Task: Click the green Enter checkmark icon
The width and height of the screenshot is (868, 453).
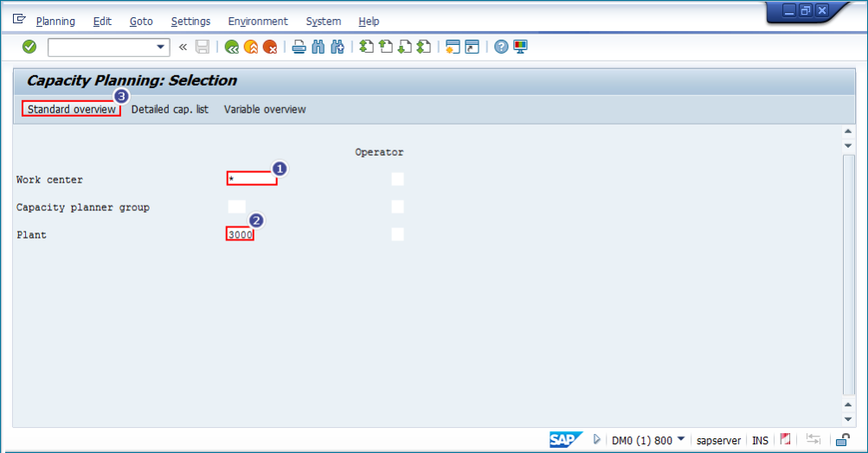Action: (29, 47)
